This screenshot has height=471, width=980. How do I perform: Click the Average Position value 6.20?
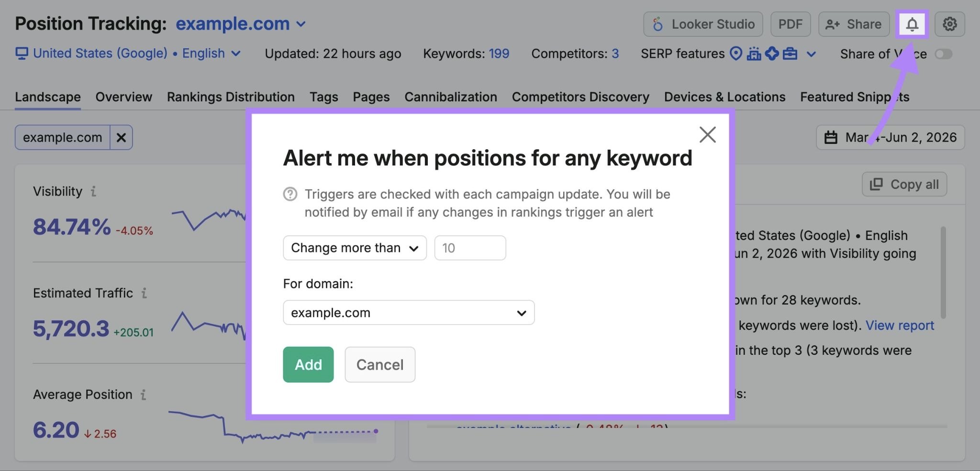pyautogui.click(x=56, y=430)
